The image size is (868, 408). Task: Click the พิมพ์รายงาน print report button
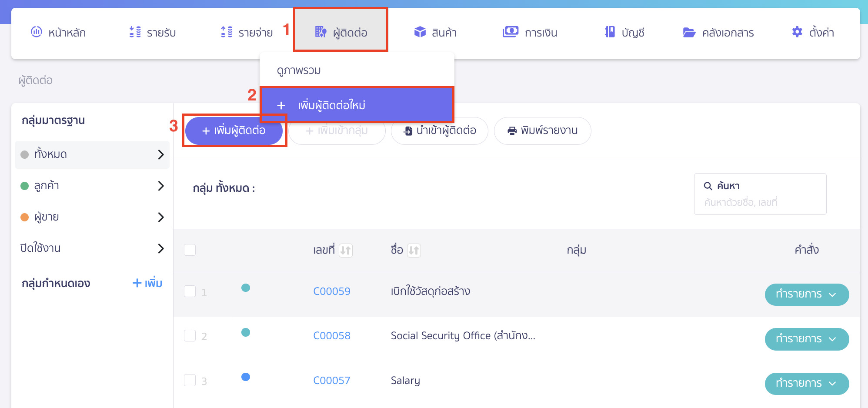[x=542, y=130]
